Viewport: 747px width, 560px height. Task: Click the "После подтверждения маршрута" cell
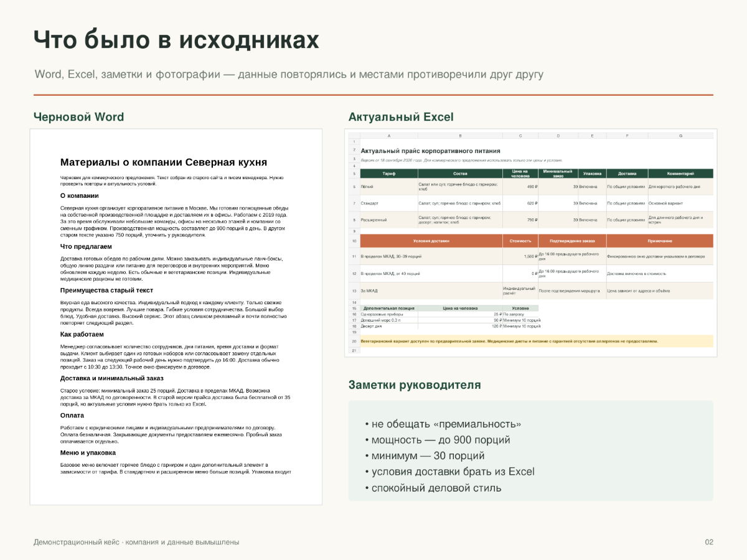coord(572,291)
